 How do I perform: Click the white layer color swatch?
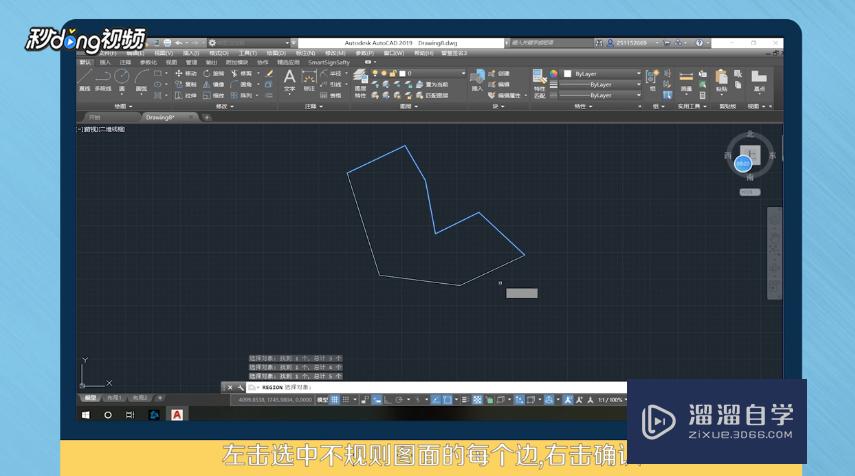point(402,74)
